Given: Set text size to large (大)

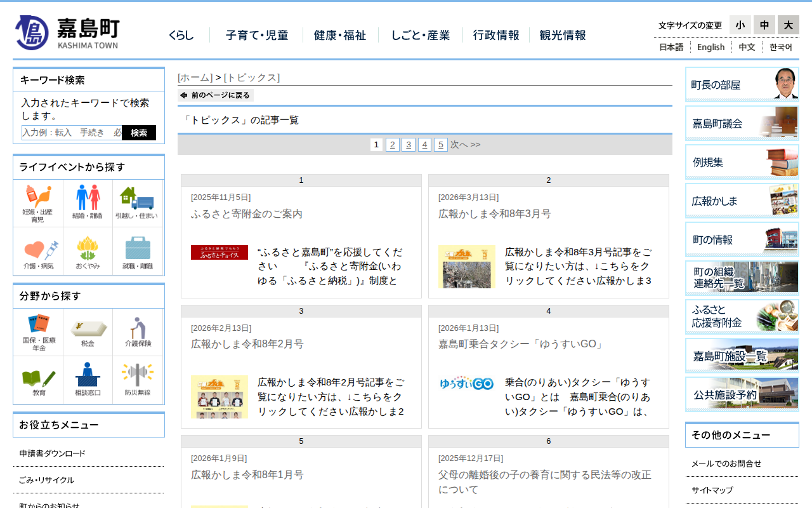Looking at the screenshot, I should point(788,25).
